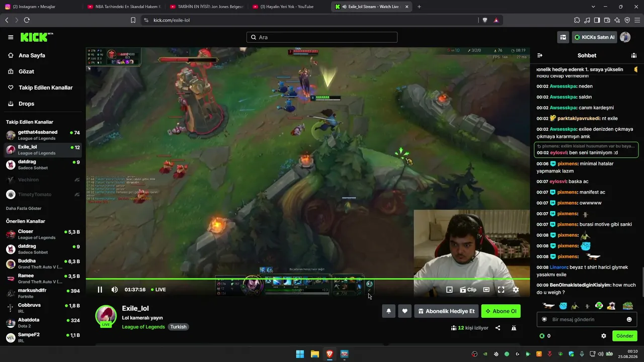Reload the page
Viewport: 644px width, 362px height.
(27, 20)
